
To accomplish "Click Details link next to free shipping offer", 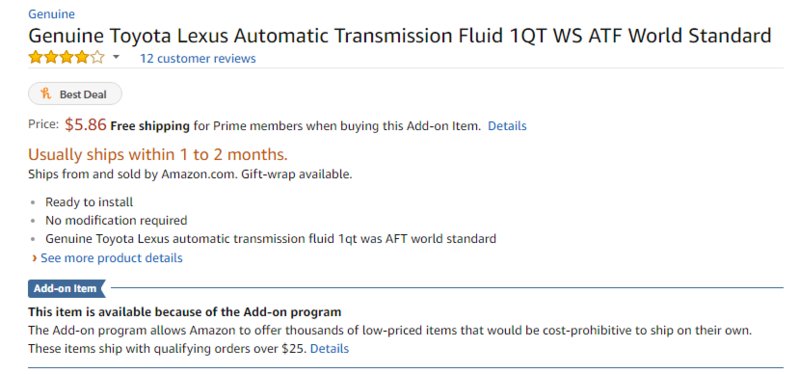I will coord(507,126).
